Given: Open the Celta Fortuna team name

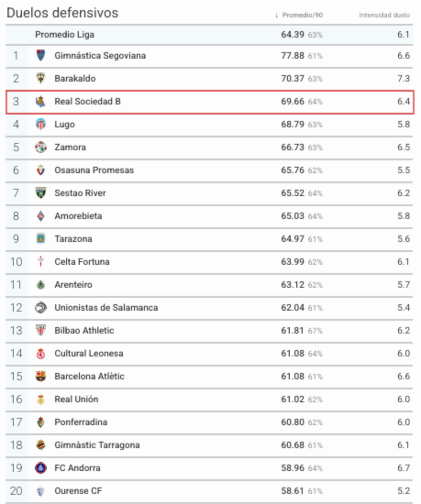Looking at the screenshot, I should [82, 262].
